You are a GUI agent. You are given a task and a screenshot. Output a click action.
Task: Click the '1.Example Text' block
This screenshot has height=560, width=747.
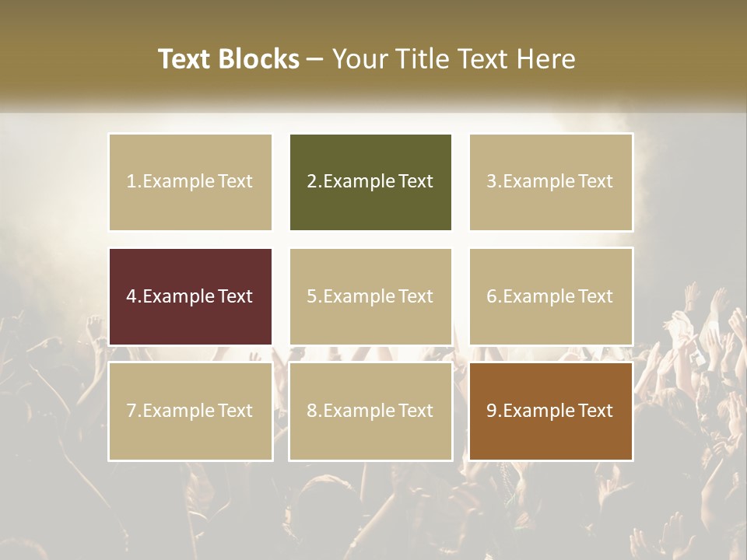click(x=190, y=182)
